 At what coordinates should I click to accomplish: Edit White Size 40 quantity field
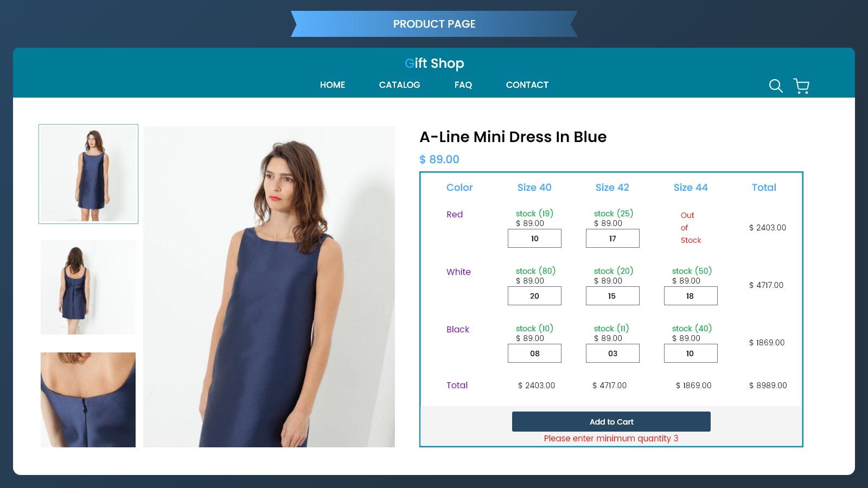(534, 296)
